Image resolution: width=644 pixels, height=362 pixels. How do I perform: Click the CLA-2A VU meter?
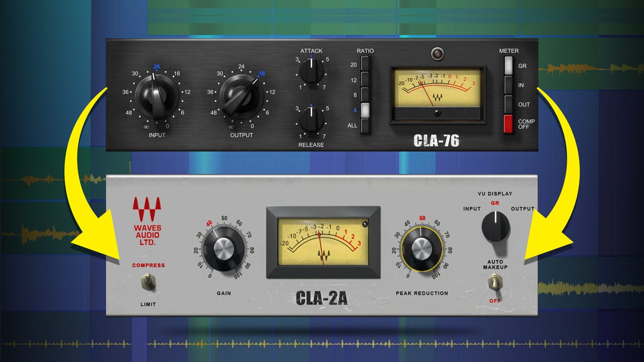(x=323, y=241)
